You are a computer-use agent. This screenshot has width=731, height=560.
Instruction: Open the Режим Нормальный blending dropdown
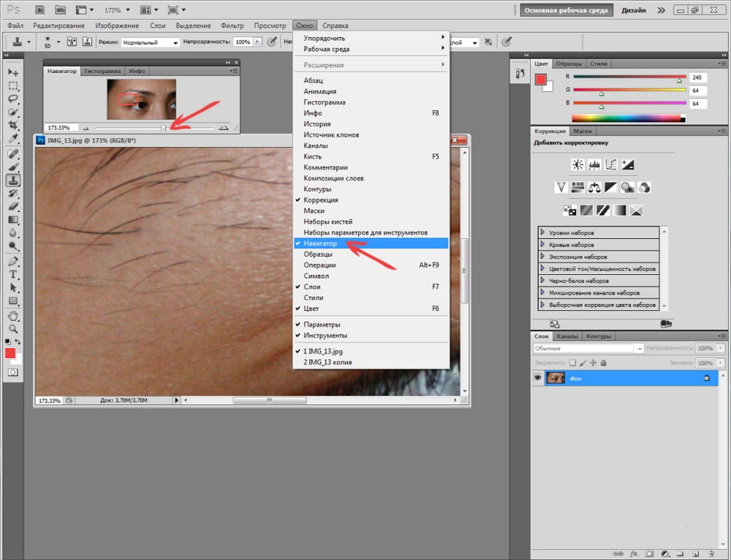click(150, 42)
